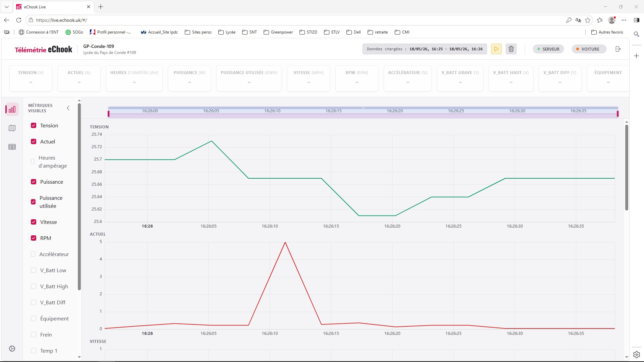
Task: Open the graphs view in the sidebar
Action: (x=12, y=109)
